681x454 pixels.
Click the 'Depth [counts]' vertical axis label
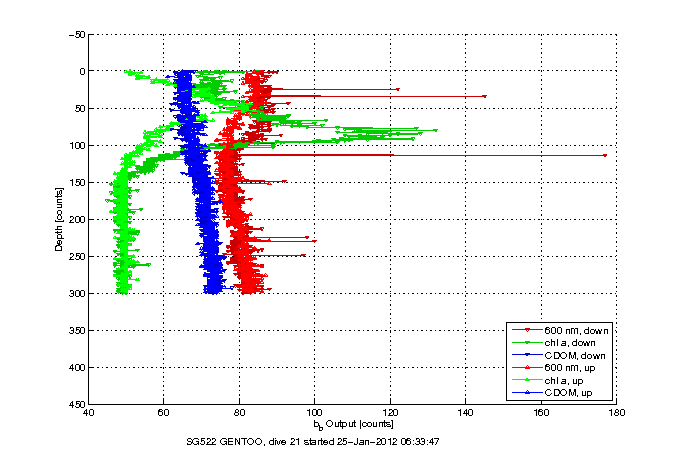coord(59,219)
